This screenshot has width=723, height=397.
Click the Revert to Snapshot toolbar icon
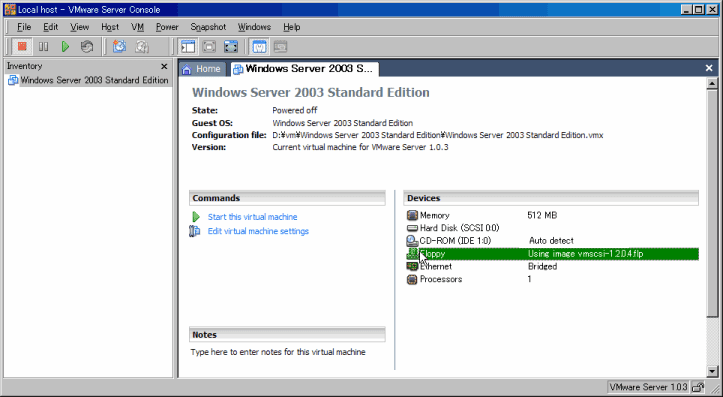[142, 46]
